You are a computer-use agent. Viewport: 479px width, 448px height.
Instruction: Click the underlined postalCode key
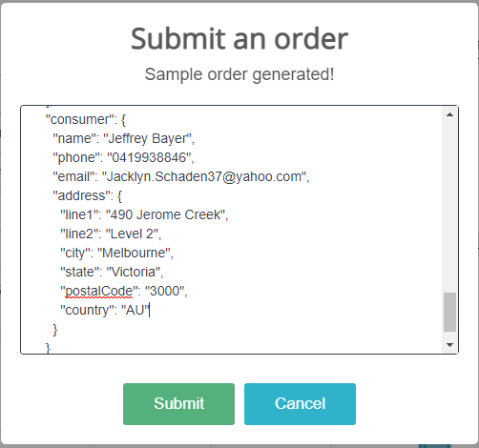98,292
